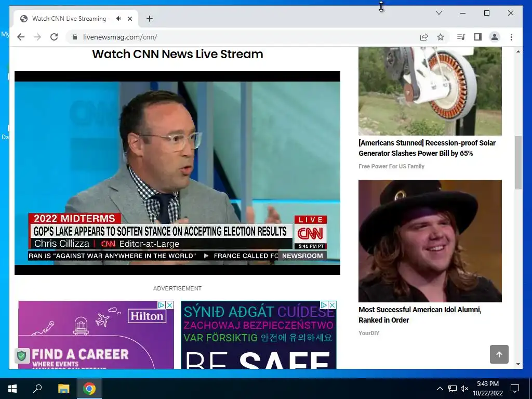Open the BE SAFE multilingual ad
This screenshot has width=532, height=399.
[259, 335]
